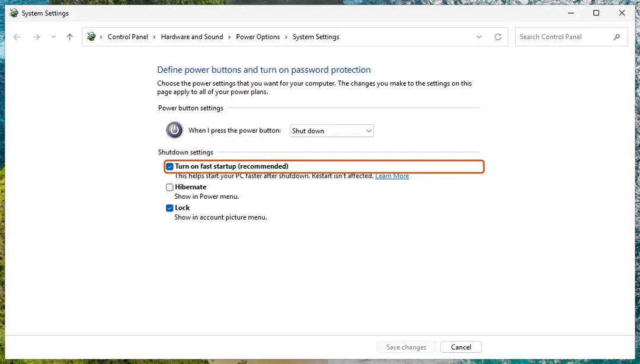Click 'When I press the power button' label
Screen dimensions: 640x364
click(x=235, y=130)
